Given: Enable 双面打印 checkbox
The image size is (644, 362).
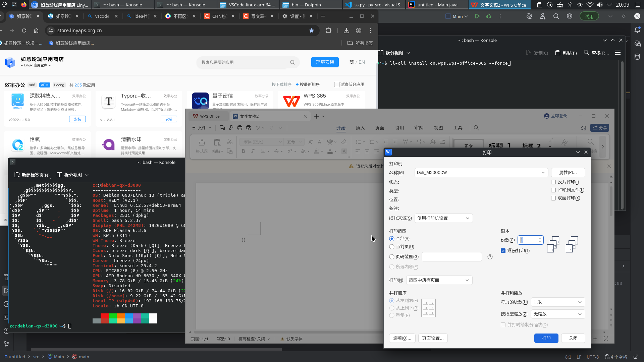Looking at the screenshot, I should 553,198.
